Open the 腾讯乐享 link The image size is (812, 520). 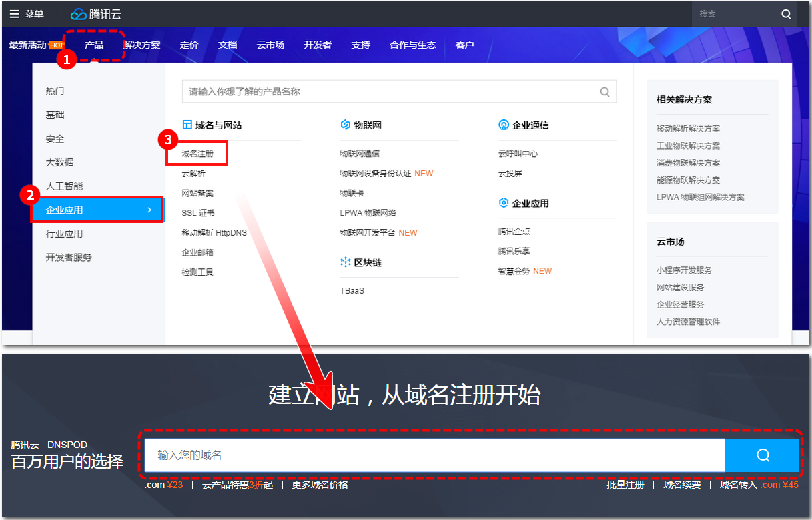click(x=514, y=251)
